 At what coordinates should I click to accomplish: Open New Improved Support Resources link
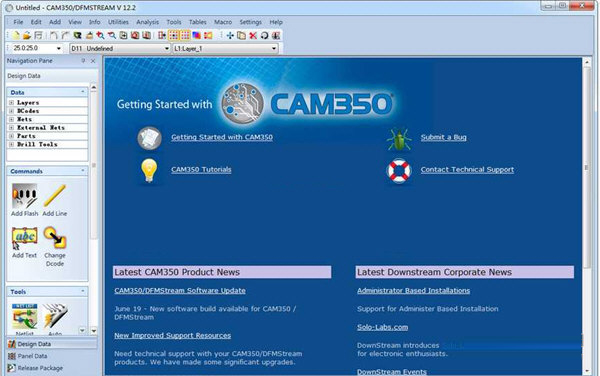click(173, 335)
